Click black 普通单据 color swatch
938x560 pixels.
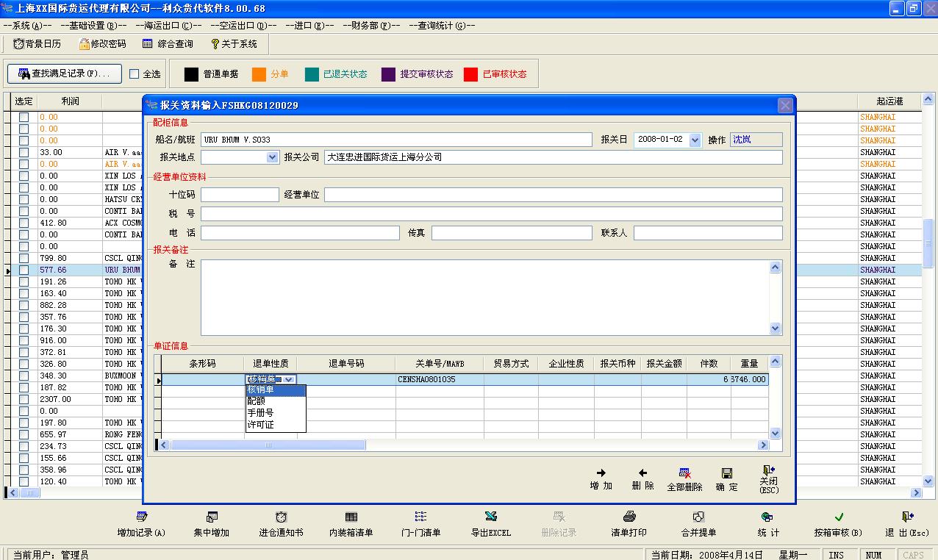click(191, 74)
